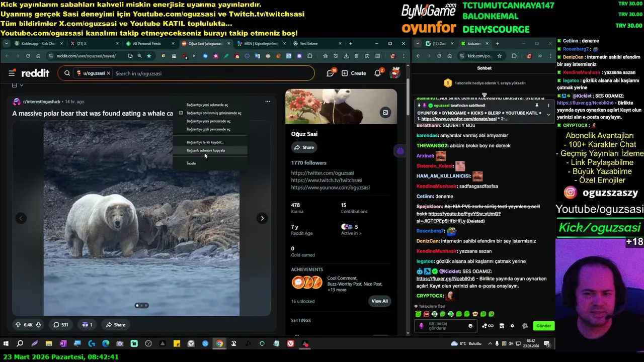The width and height of the screenshot is (644, 362).
Task: Open Reddit chat messages icon
Action: click(331, 73)
